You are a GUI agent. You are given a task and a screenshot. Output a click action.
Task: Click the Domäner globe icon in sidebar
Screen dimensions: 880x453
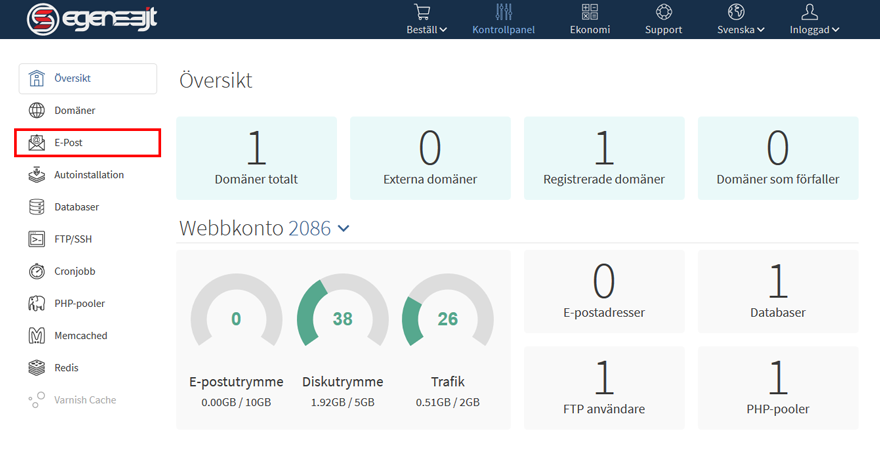[36, 110]
